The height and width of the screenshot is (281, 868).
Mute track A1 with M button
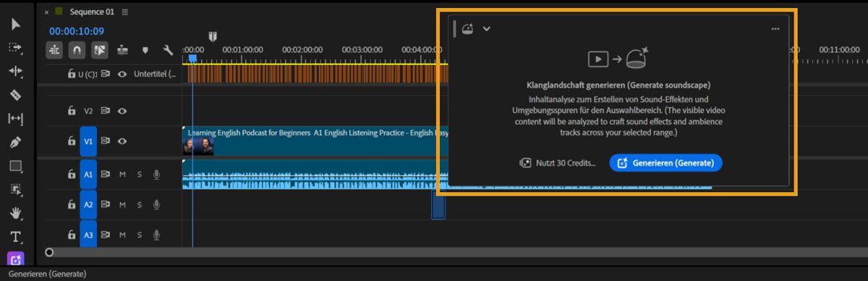click(x=122, y=175)
